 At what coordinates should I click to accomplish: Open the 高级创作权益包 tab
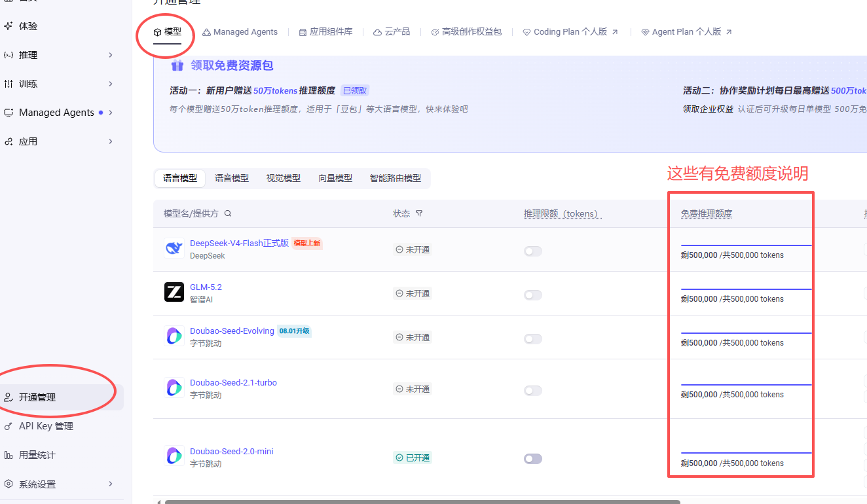click(x=466, y=31)
